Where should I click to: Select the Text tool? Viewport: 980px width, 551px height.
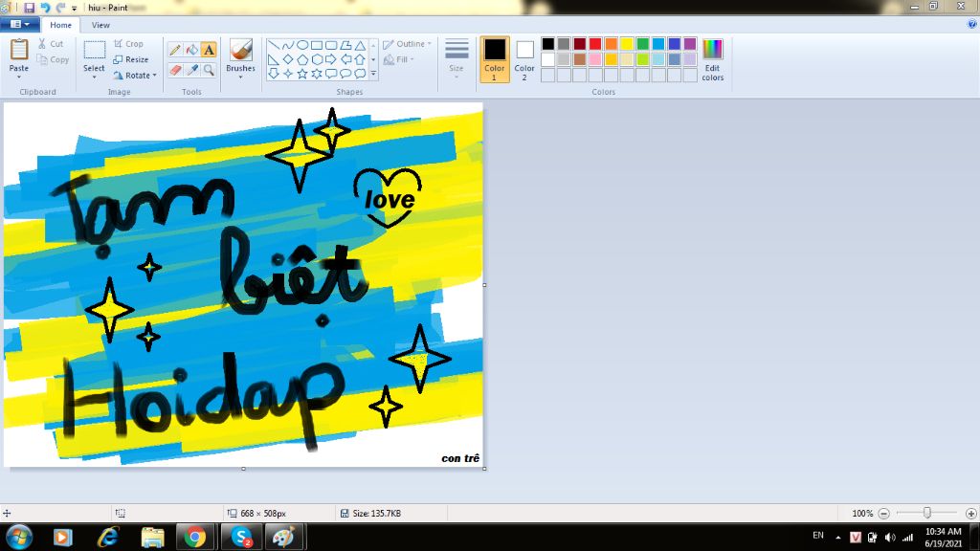(209, 50)
